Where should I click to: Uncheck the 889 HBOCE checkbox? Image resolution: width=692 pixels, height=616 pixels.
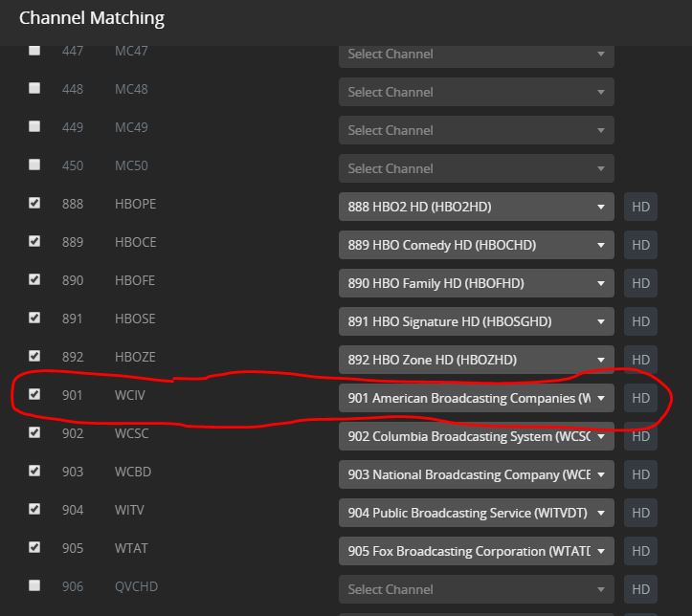click(x=34, y=241)
